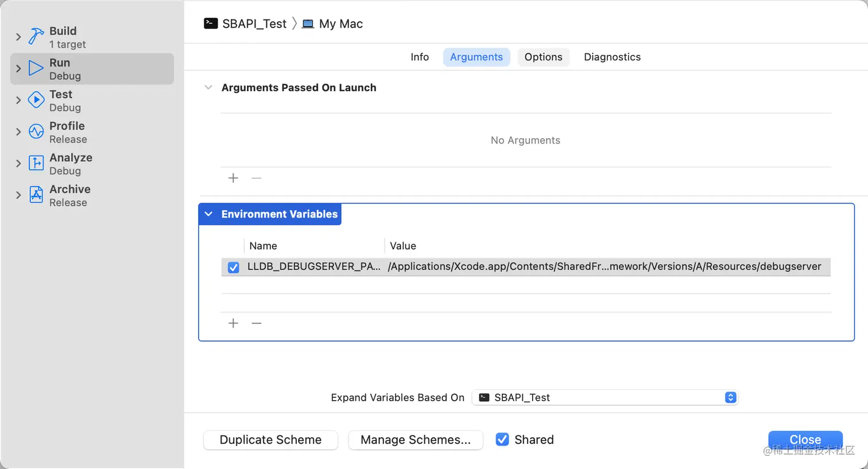Add a new environment variable

(x=233, y=323)
